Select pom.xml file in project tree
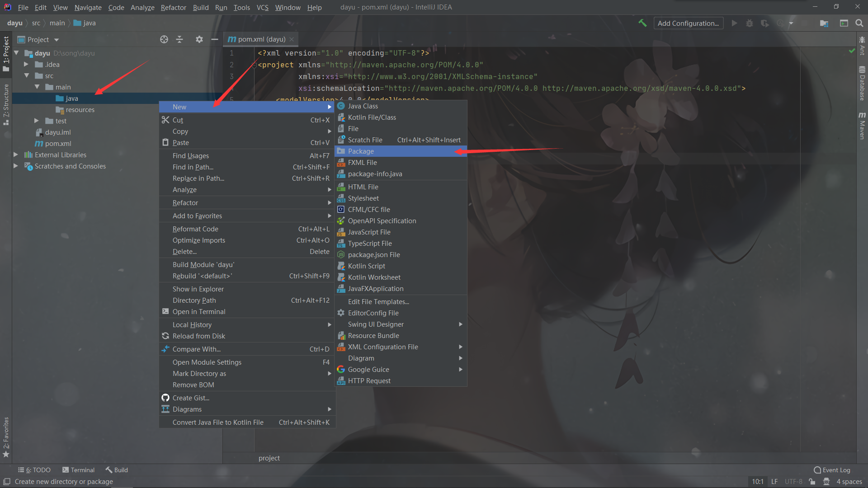Viewport: 868px width, 488px height. pos(58,143)
